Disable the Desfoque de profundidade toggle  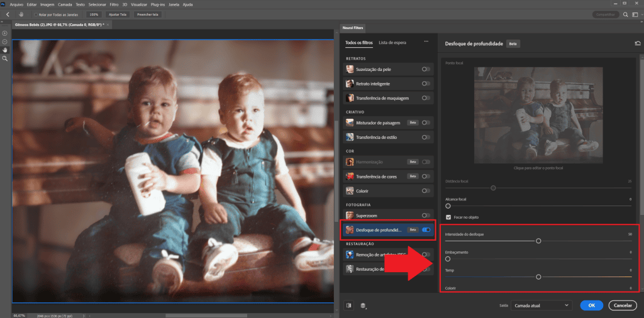(x=426, y=230)
